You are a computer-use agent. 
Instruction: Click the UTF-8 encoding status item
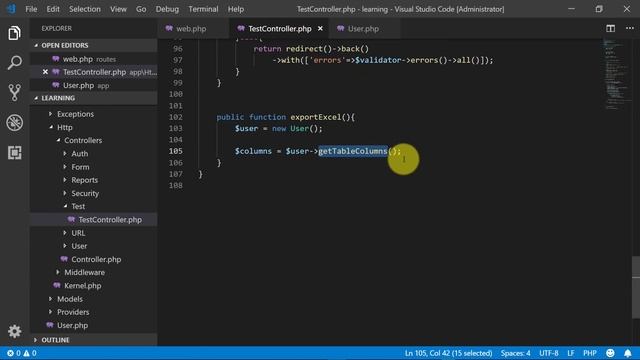(x=549, y=353)
